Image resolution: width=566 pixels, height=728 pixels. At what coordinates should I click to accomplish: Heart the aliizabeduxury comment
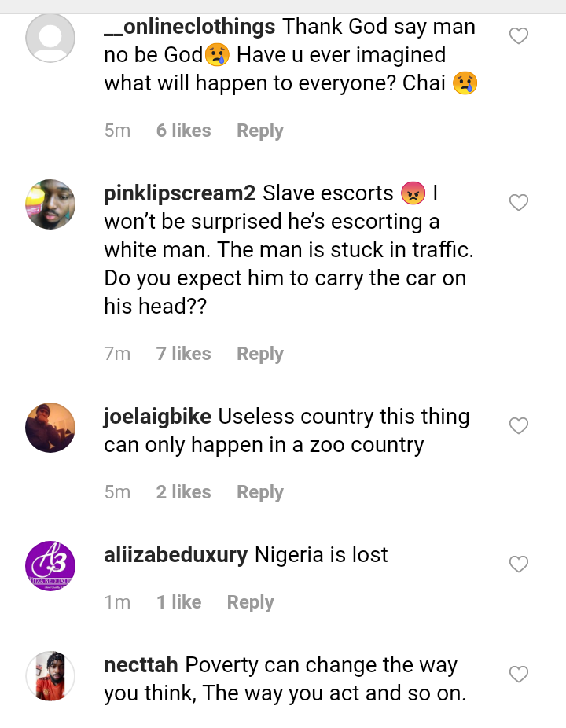519,564
